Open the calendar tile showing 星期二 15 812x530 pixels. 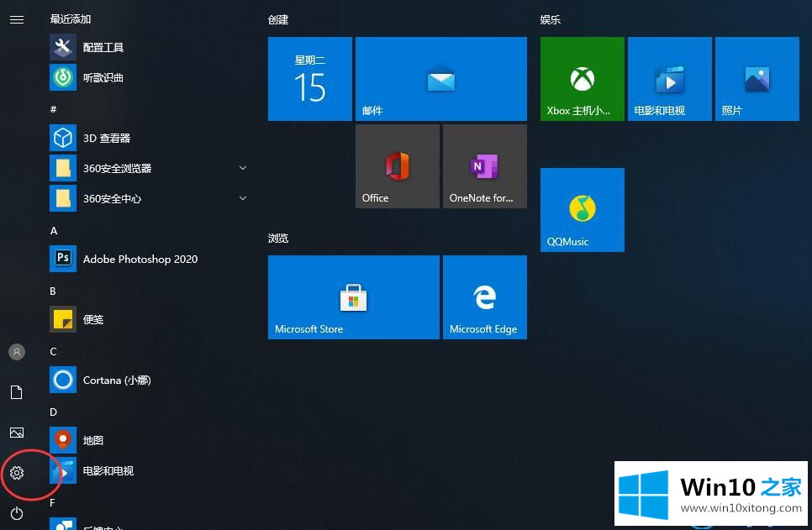(309, 79)
